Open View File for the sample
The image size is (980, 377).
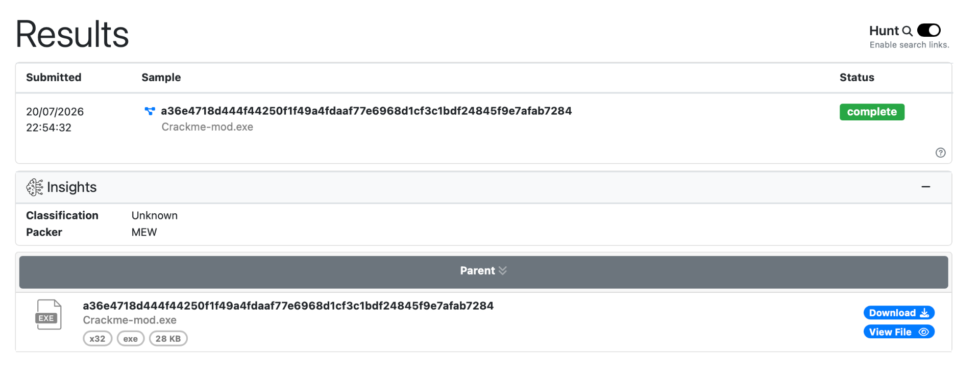point(899,332)
